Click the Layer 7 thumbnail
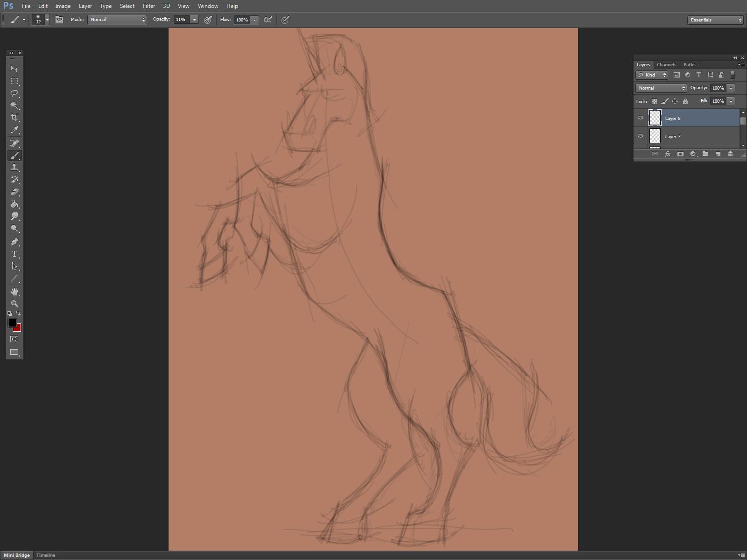This screenshot has height=560, width=747. click(655, 136)
